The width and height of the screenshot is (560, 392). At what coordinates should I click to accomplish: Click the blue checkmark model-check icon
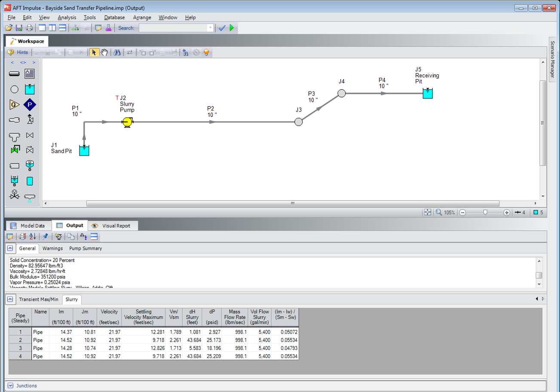(222, 28)
